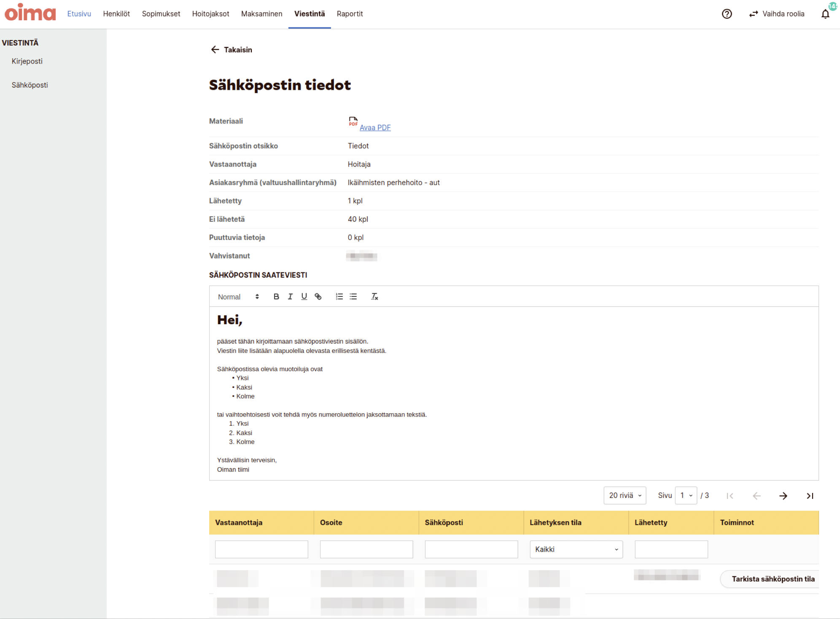
Task: Open the Normal text style dropdown
Action: click(238, 297)
